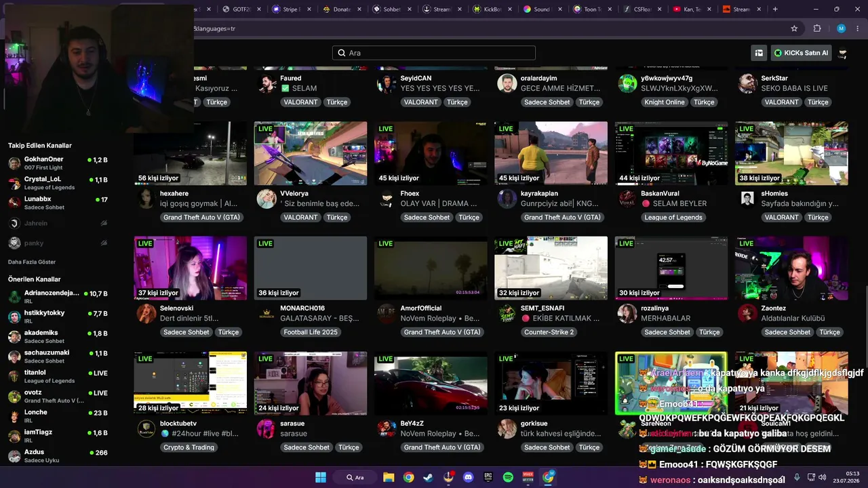The image size is (868, 488).
Task: Select Lunabbx followed channel
Action: click(x=58, y=203)
